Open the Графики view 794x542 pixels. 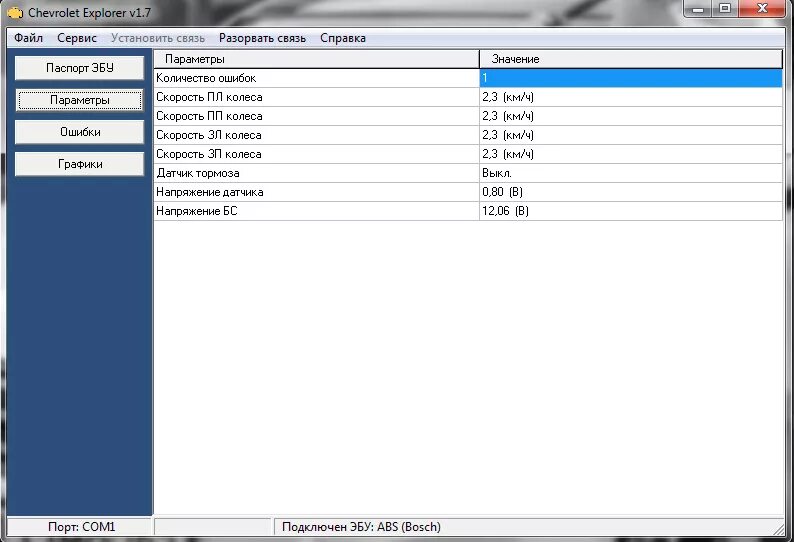click(x=80, y=164)
